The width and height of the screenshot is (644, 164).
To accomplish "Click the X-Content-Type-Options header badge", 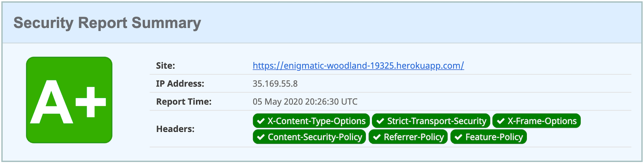I will point(311,121).
